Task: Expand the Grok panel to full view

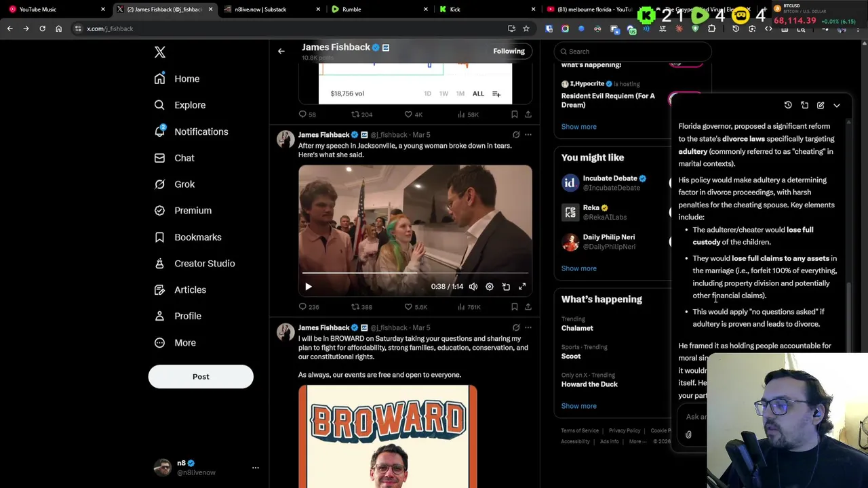Action: [x=804, y=105]
